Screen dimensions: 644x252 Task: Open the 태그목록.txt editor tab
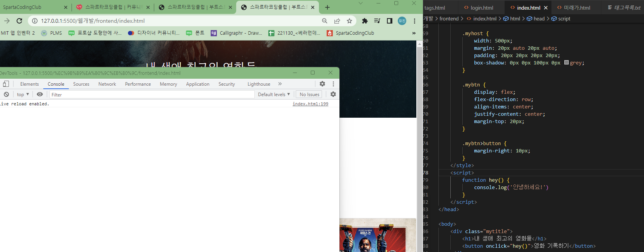(x=624, y=8)
